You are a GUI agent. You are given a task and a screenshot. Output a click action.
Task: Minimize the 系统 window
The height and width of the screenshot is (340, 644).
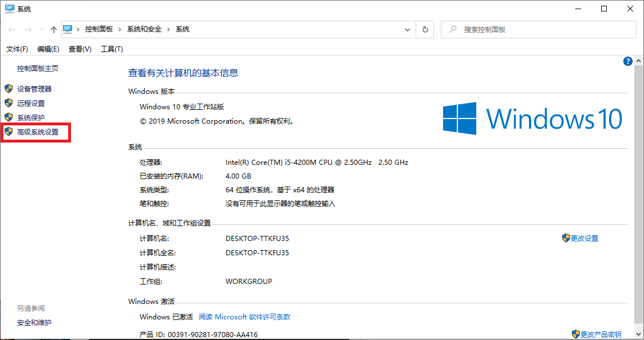tap(578, 9)
